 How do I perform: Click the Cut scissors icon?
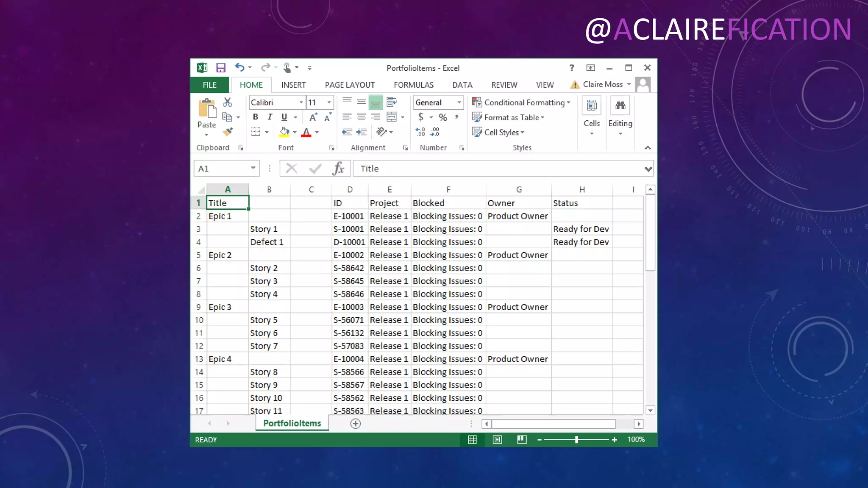pos(228,102)
